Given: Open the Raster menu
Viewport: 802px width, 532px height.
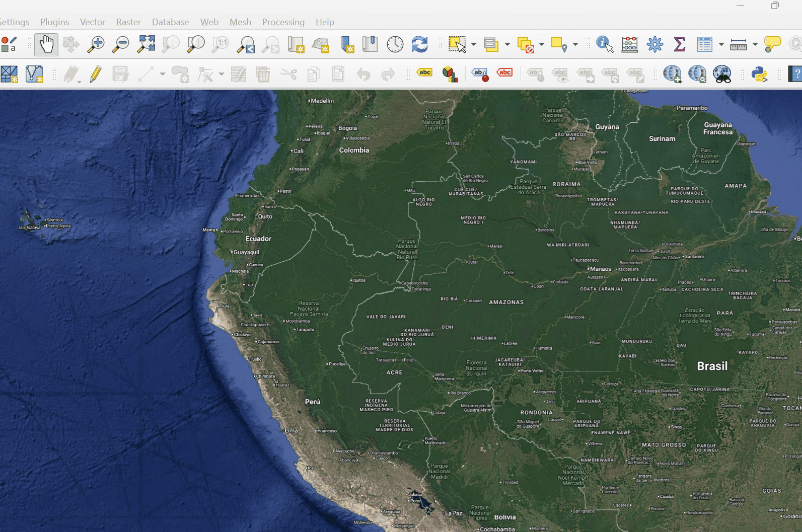Looking at the screenshot, I should pos(128,22).
